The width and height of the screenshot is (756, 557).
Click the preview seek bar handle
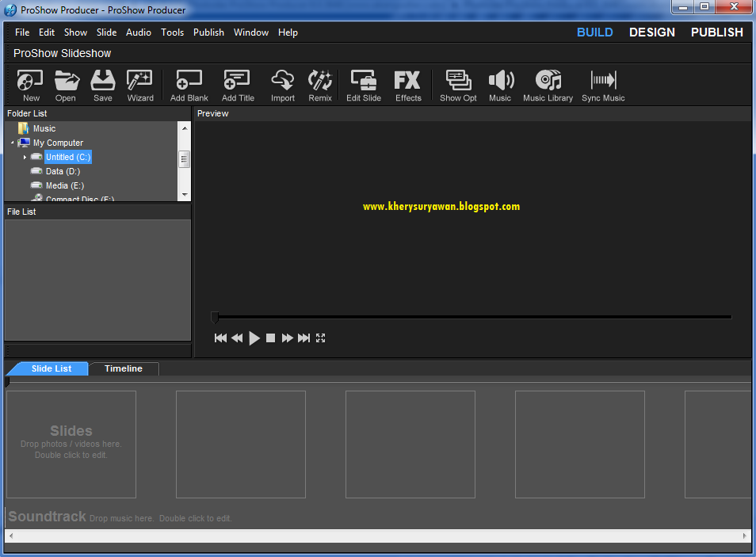pyautogui.click(x=215, y=317)
